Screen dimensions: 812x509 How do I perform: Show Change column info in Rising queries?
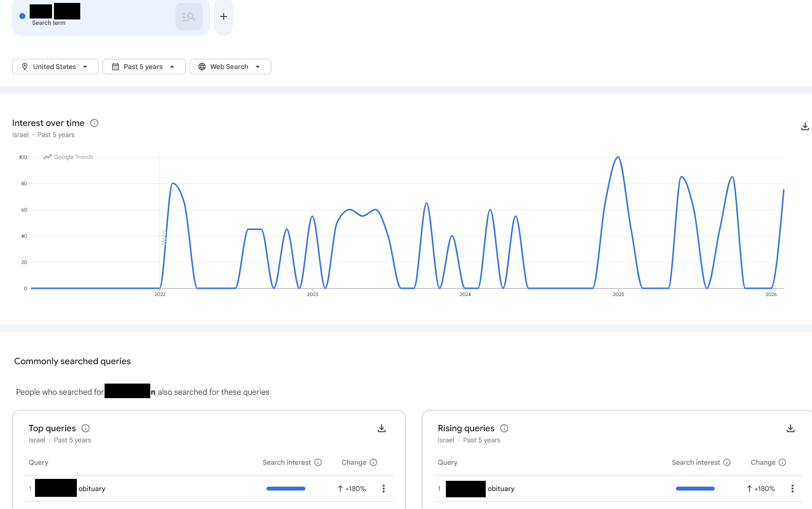(782, 462)
